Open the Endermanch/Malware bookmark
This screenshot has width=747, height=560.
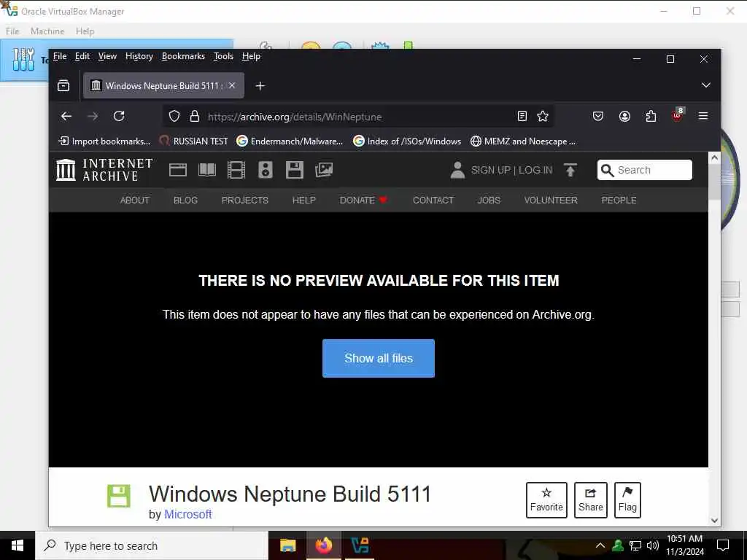point(290,141)
